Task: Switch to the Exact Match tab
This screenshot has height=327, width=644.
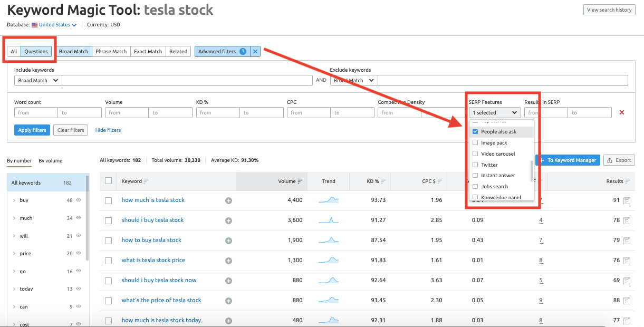Action: tap(148, 51)
